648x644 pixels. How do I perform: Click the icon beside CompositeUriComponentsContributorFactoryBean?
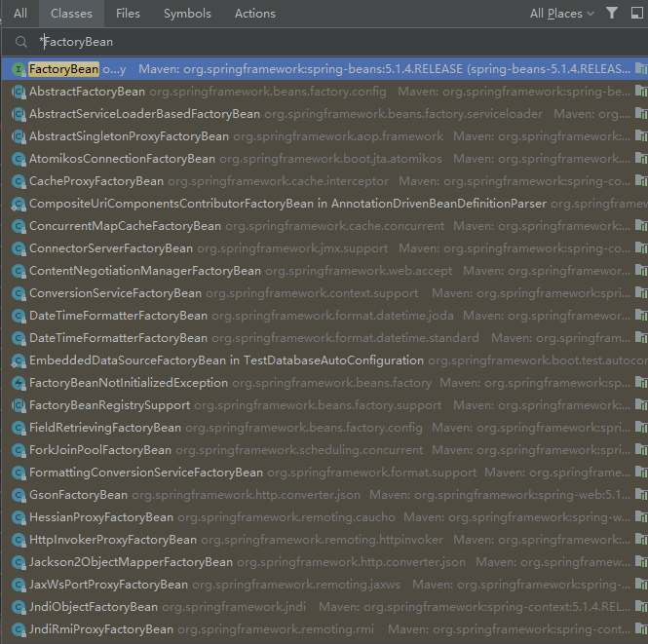[19, 204]
